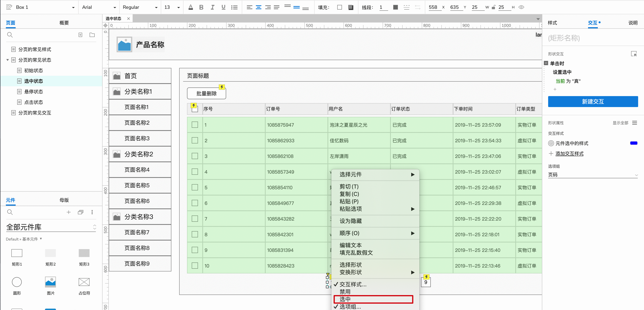
Task: Toggle widget visibility eye icon
Action: (521, 7)
